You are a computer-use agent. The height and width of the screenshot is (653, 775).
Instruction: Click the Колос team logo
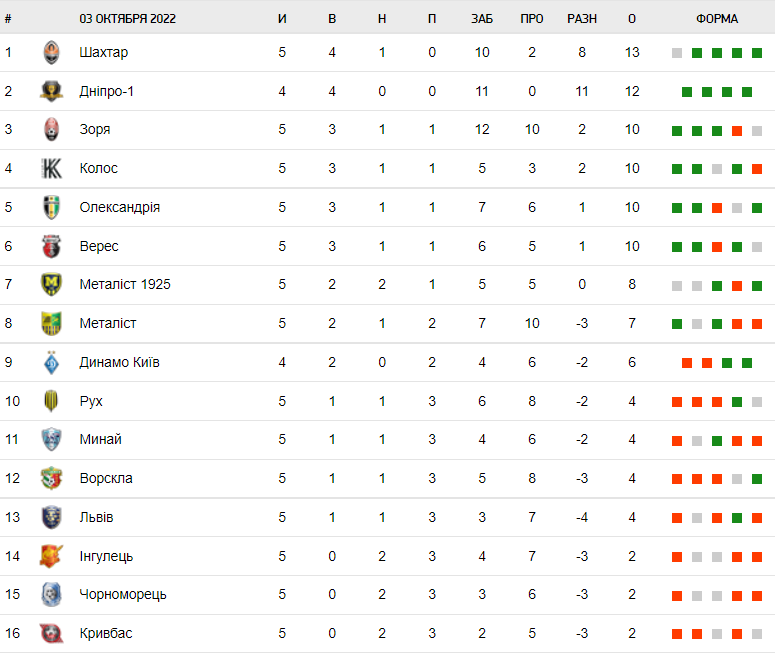pyautogui.click(x=51, y=169)
